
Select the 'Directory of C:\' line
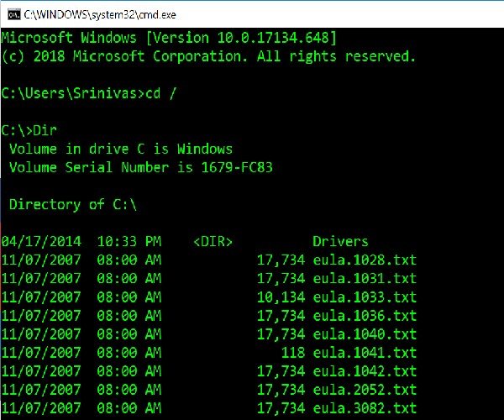[x=73, y=204]
